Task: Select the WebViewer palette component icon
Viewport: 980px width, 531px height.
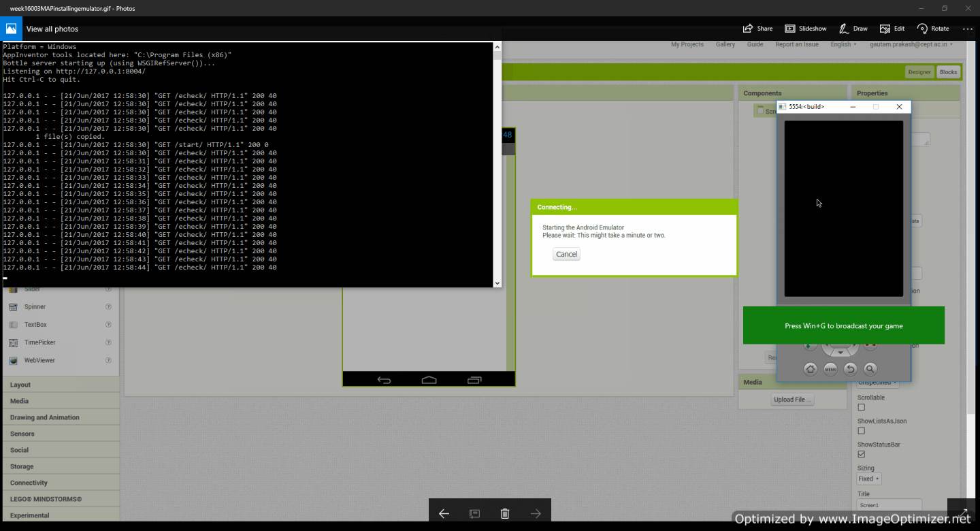Action: 13,360
